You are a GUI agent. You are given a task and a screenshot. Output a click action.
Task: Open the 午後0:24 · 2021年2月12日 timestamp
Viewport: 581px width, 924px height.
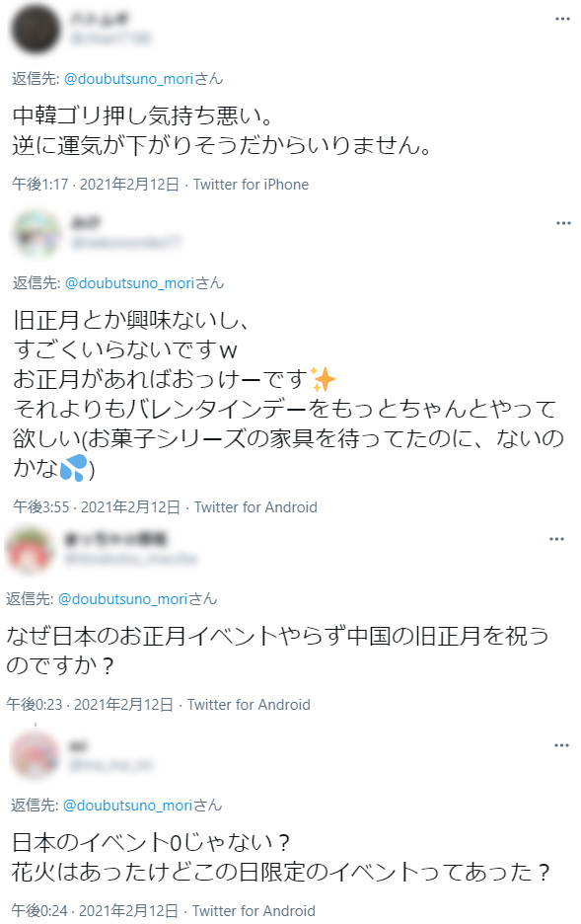pyautogui.click(x=94, y=911)
